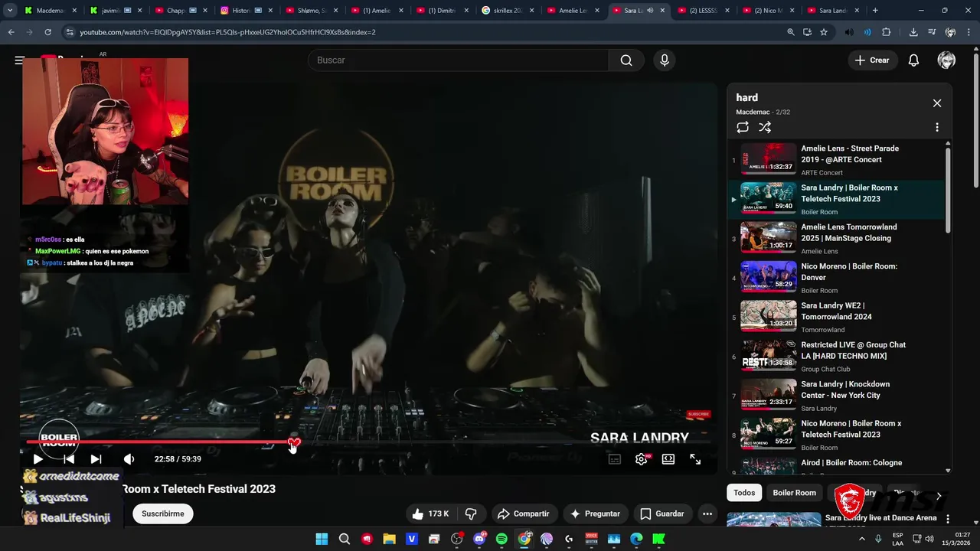Play Sara Landry Knockdown Center New York
Screen dimensions: 980x551
tap(836, 396)
